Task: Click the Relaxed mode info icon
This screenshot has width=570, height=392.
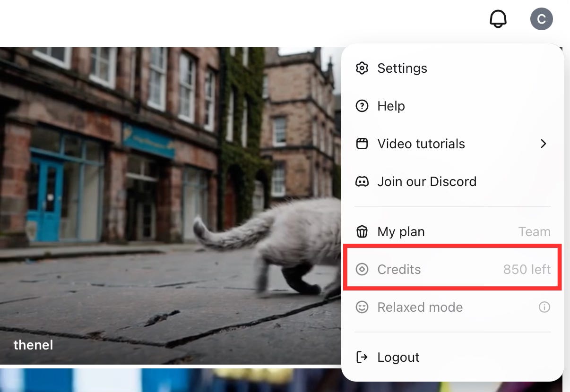Action: (x=544, y=307)
